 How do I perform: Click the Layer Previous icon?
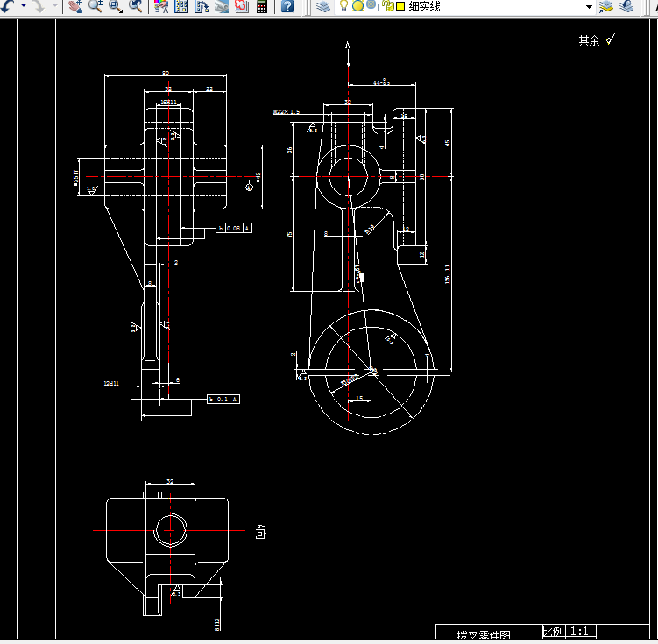626,6
